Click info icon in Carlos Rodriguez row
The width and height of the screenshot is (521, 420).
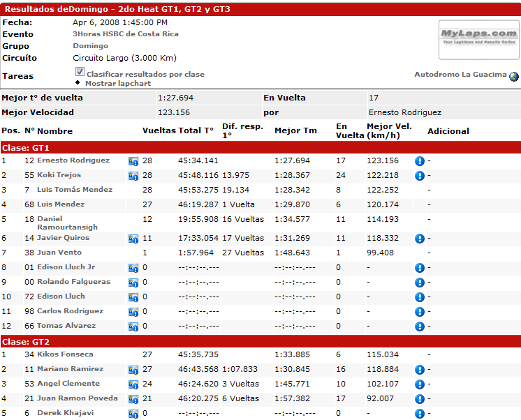coord(420,312)
